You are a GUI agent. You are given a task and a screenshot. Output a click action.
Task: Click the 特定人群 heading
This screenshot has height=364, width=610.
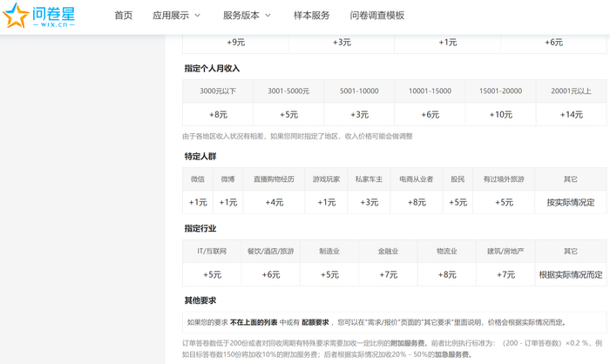[200, 157]
